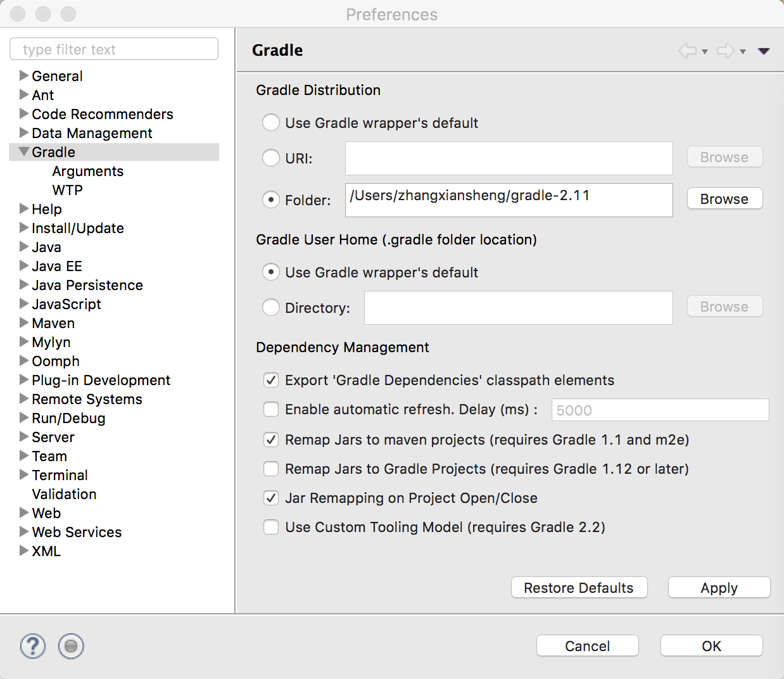Enable Remap Jars to Gradle Projects
Screen dimensions: 784x679
271,469
